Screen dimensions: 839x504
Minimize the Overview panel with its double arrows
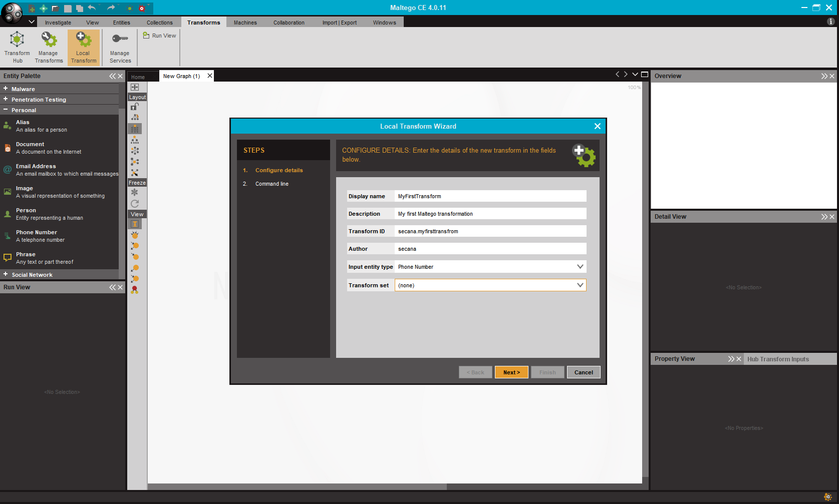(824, 76)
